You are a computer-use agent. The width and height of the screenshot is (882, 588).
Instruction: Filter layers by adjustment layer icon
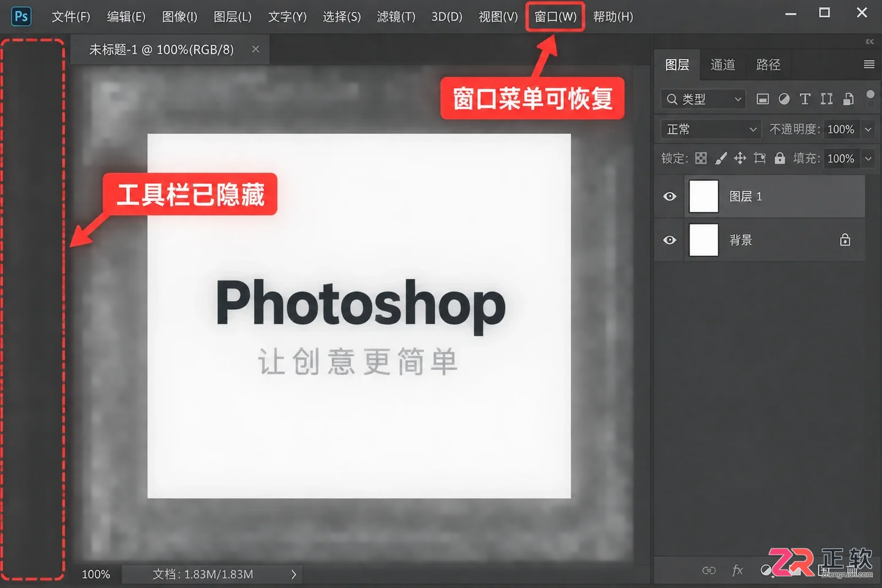(784, 99)
